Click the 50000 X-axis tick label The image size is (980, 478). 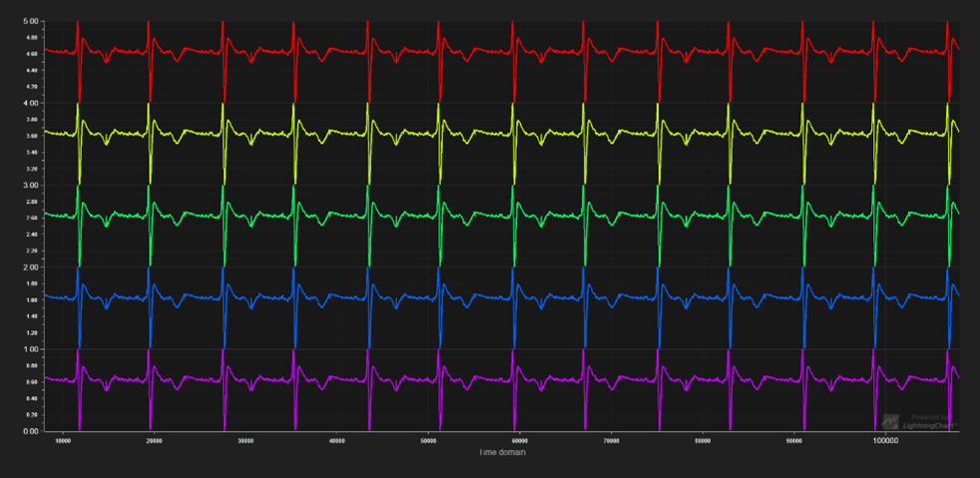tap(428, 440)
